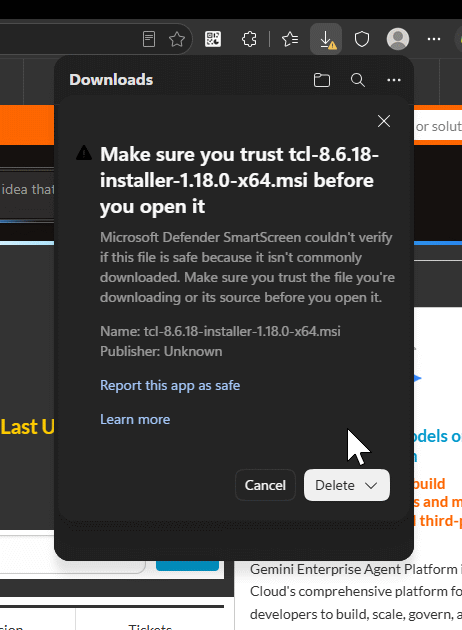Add page to favorites with star icon
The width and height of the screenshot is (462, 630).
tap(177, 39)
